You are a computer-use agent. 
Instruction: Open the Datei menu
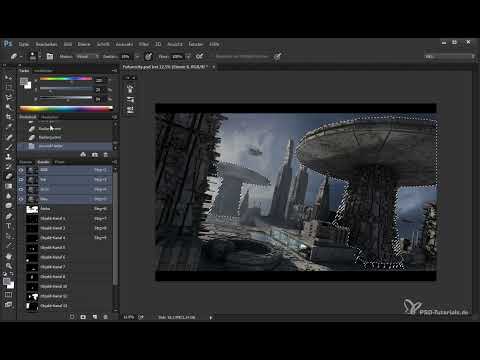coord(24,44)
